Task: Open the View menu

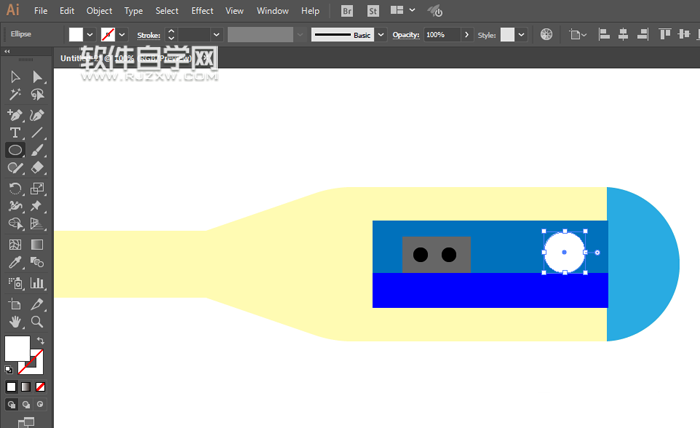Action: [234, 11]
